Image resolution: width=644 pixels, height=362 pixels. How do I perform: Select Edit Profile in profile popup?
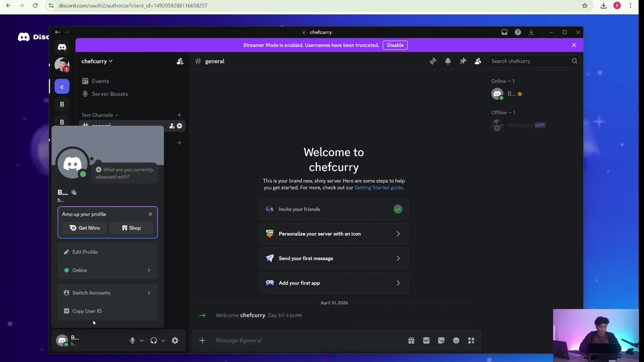pos(108,252)
